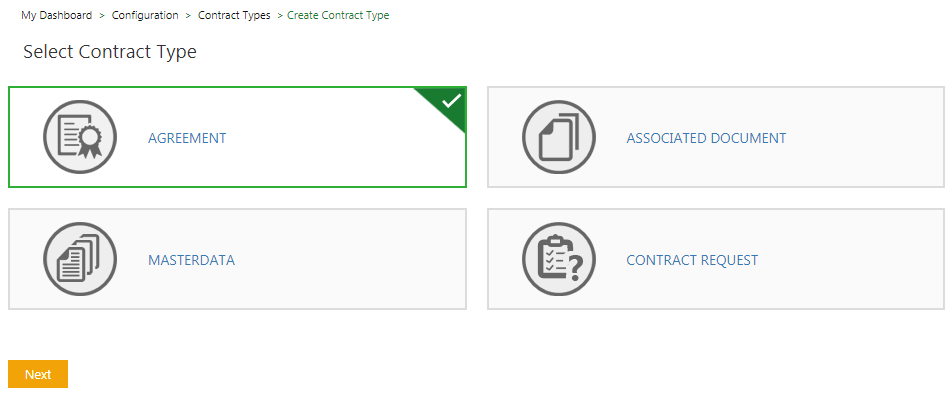The width and height of the screenshot is (951, 395).
Task: Click the Masterdata stacked documents icon
Action: pyautogui.click(x=80, y=259)
